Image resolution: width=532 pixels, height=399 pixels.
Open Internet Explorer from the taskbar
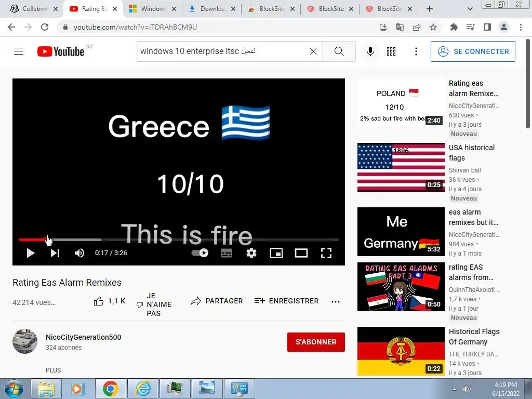click(143, 389)
